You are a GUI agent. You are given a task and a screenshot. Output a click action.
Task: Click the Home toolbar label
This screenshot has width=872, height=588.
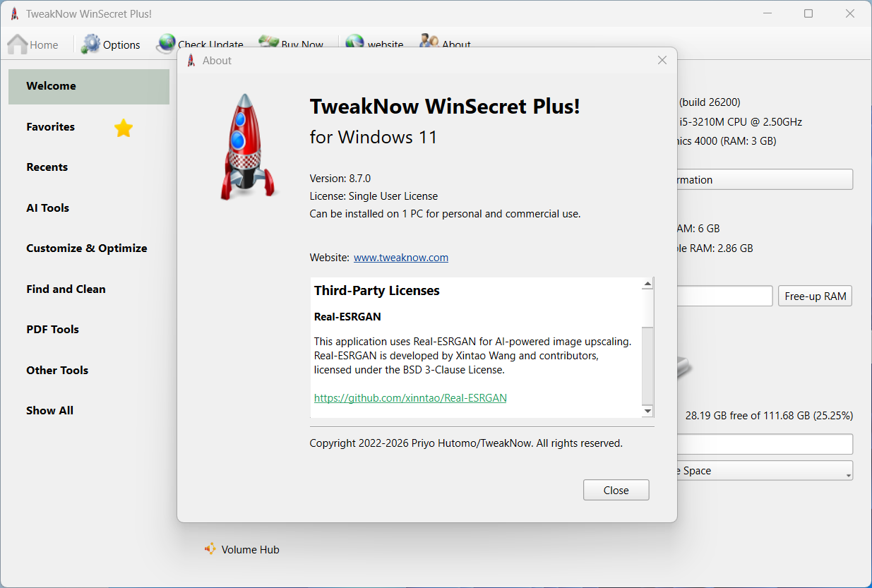(x=44, y=45)
